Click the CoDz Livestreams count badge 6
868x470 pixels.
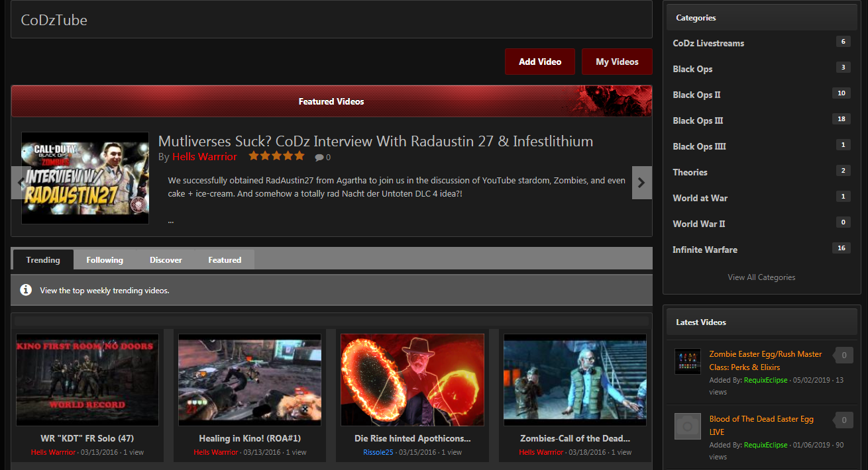(x=843, y=42)
